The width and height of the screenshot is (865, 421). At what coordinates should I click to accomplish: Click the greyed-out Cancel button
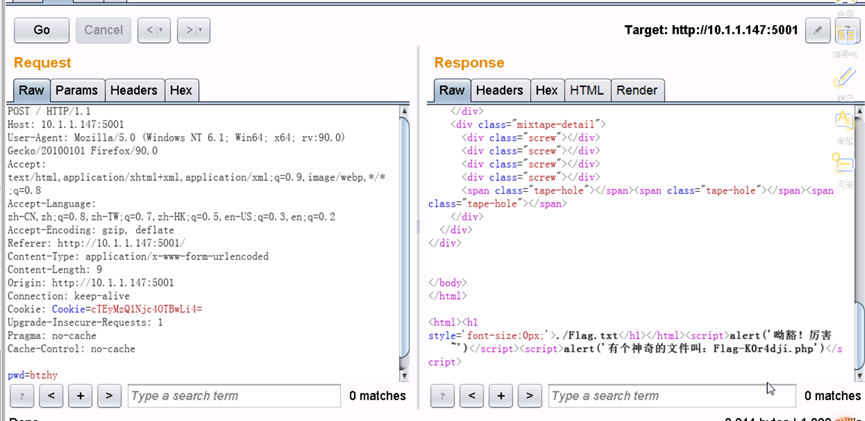tap(103, 30)
